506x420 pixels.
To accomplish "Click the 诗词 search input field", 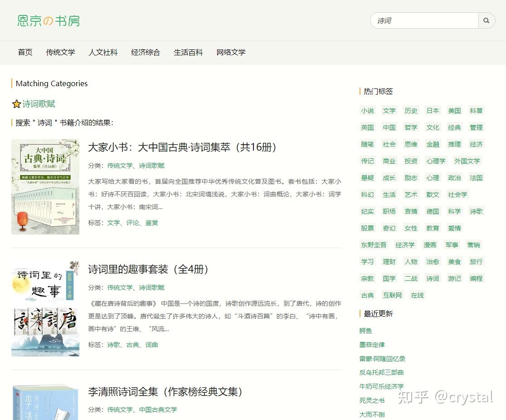I will pyautogui.click(x=422, y=20).
